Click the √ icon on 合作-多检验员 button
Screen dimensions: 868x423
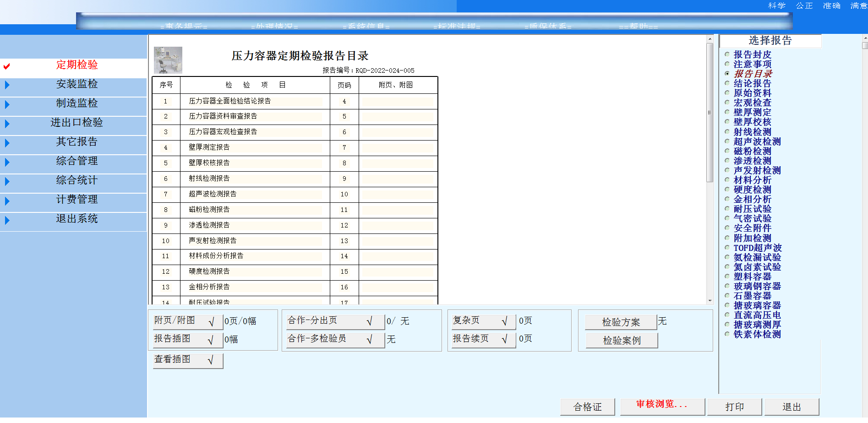point(369,340)
